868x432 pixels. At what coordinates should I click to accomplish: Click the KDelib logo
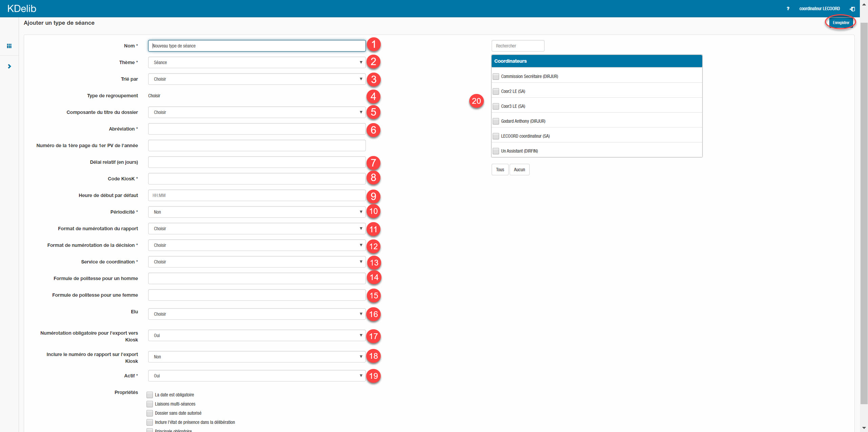click(22, 8)
